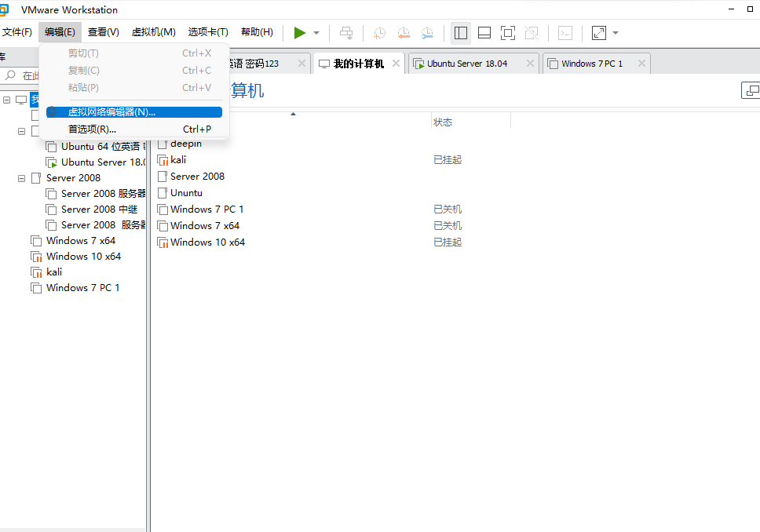Click the stretch guest display icon
The image size is (760, 532).
(598, 33)
